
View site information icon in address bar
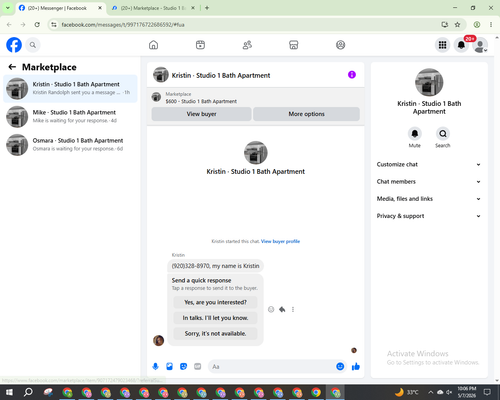click(54, 25)
